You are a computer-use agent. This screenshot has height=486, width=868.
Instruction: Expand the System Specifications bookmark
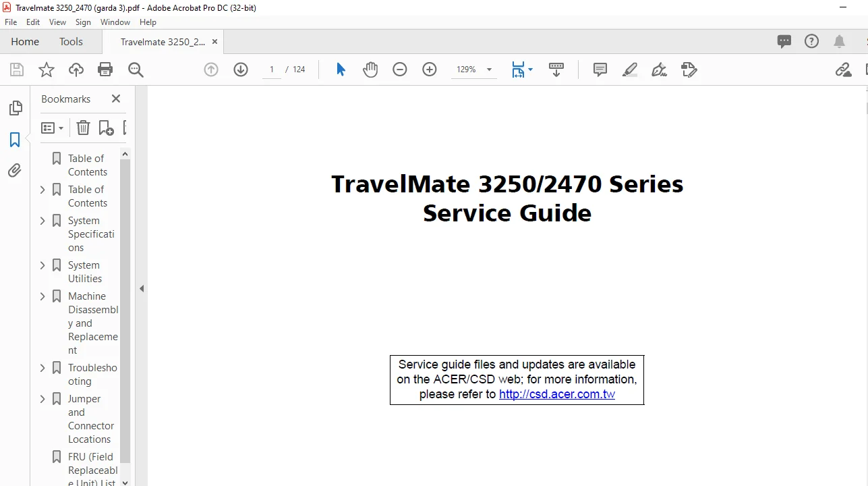42,221
